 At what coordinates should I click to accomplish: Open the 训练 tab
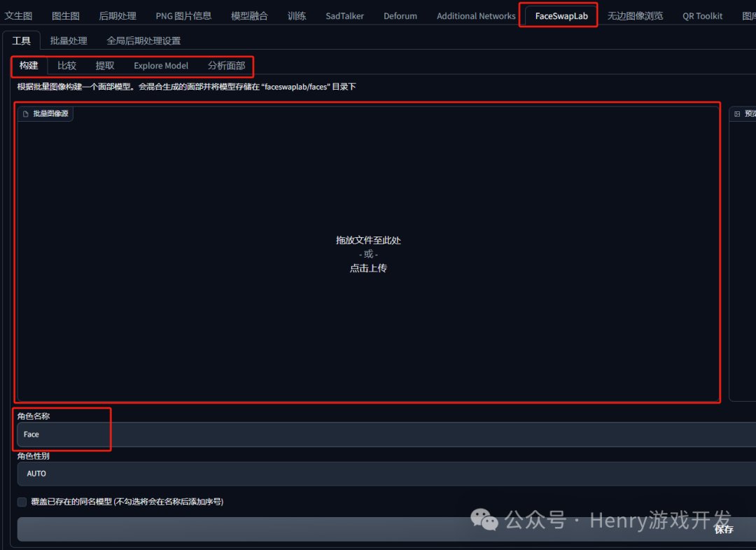tap(297, 16)
